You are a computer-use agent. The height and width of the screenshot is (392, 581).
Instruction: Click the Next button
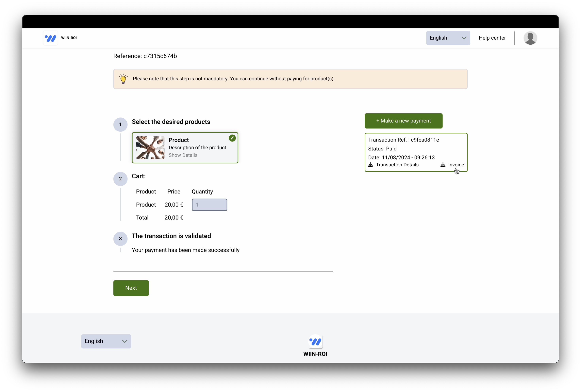click(x=131, y=288)
